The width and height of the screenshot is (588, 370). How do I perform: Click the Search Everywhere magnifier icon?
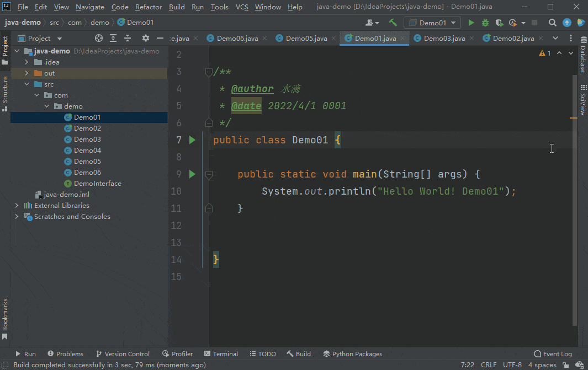tap(553, 22)
